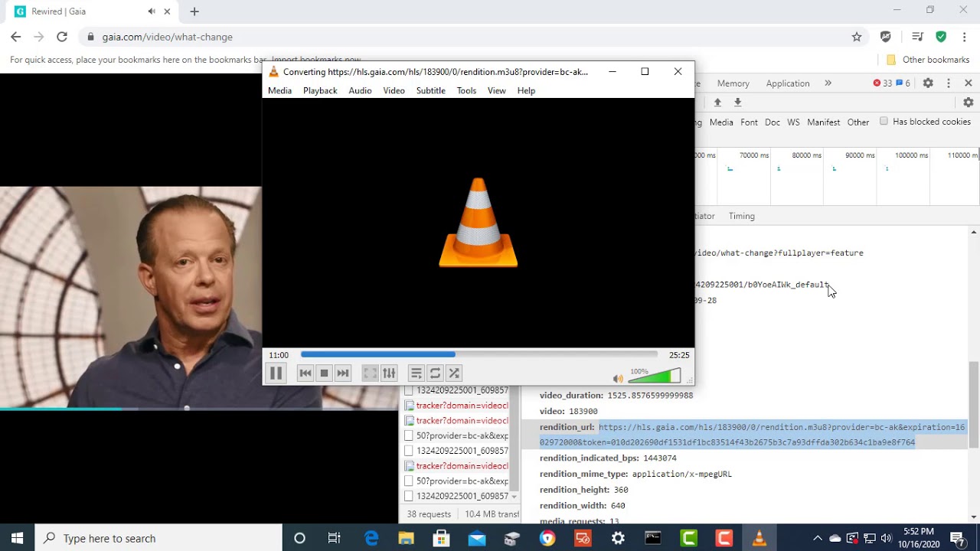Click Export HAR download arrow icon

tap(737, 103)
